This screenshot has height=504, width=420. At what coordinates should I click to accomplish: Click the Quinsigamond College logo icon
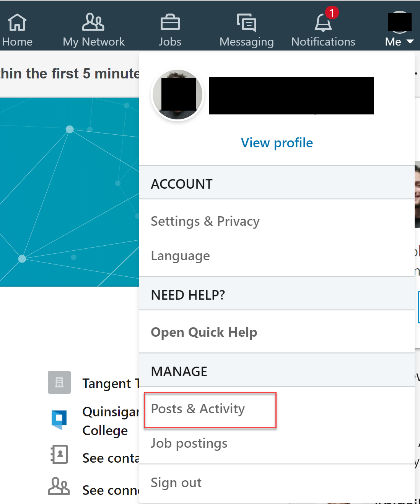(59, 420)
